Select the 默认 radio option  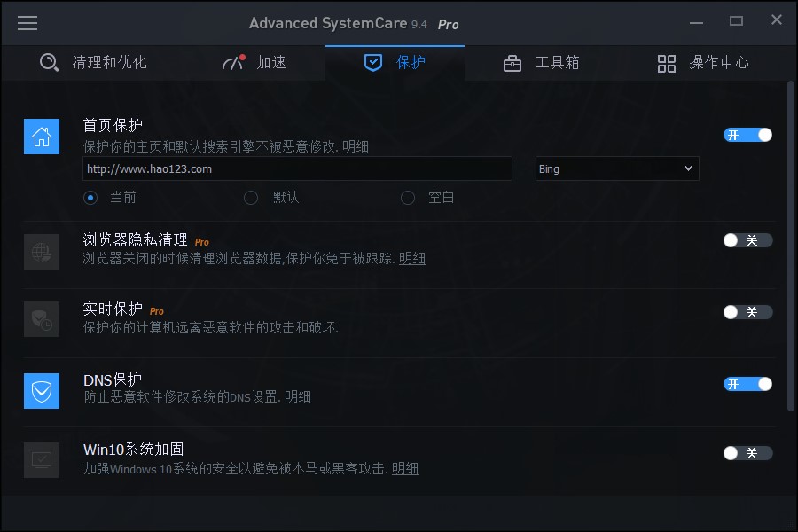coord(251,198)
